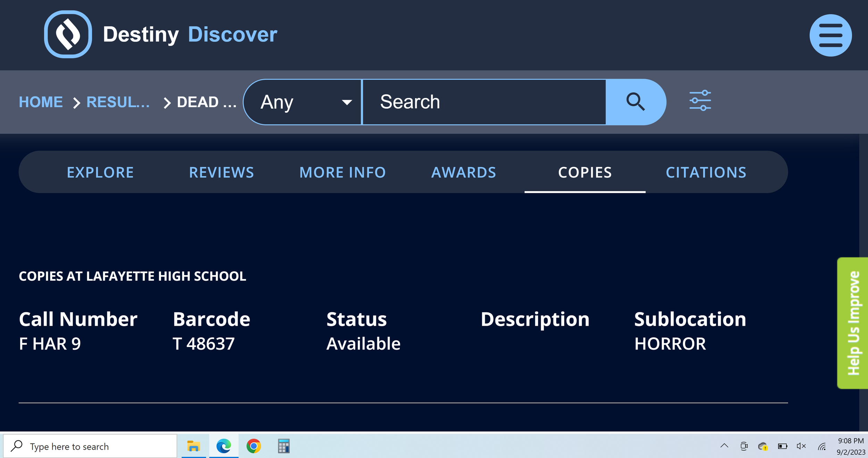Open the Calculator app from the taskbar
The image size is (868, 458).
284,446
